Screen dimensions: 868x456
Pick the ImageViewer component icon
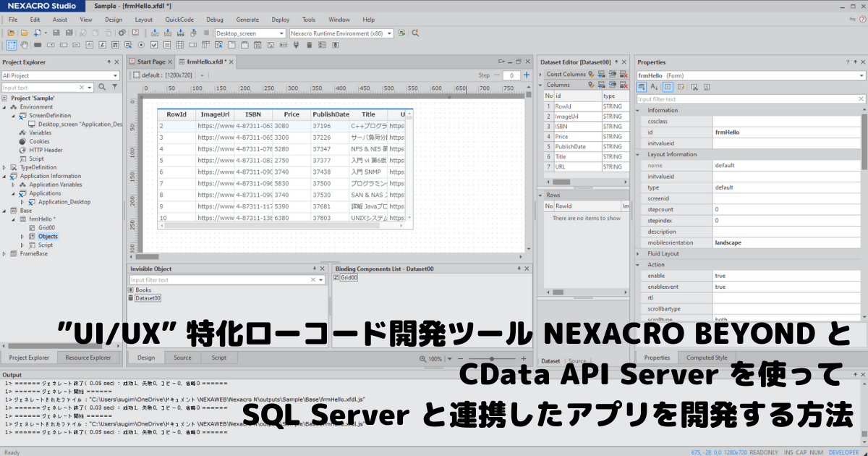coord(270,45)
